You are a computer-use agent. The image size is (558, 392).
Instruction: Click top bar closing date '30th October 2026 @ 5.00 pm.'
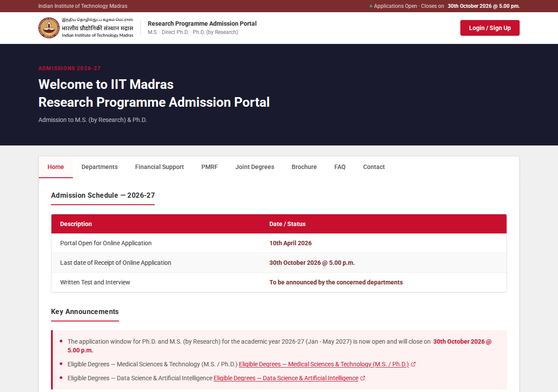(x=483, y=6)
